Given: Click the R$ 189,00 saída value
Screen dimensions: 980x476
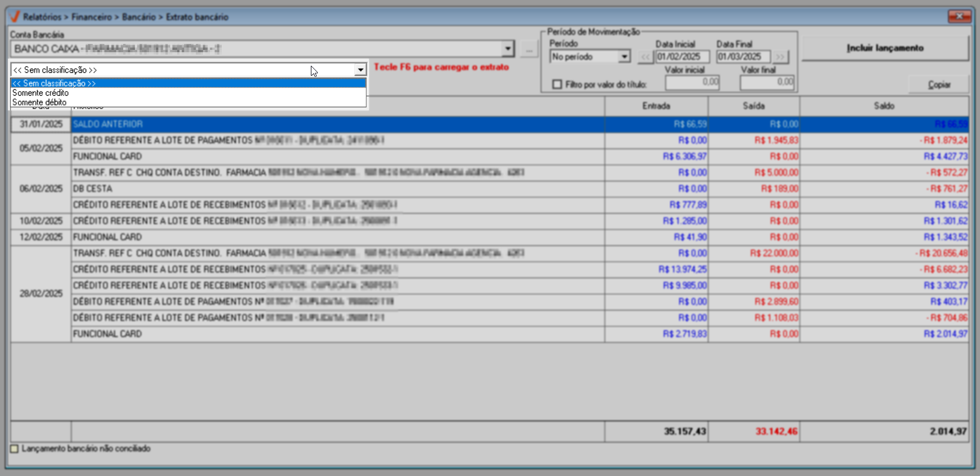Looking at the screenshot, I should coord(779,189).
